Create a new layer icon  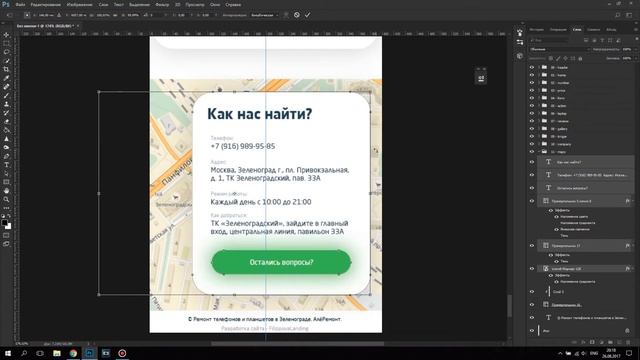pos(620,342)
